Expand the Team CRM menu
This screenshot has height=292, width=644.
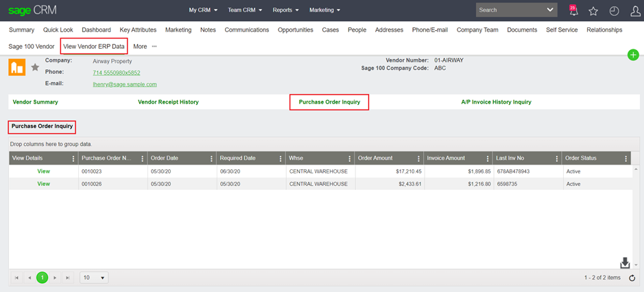pyautogui.click(x=245, y=10)
